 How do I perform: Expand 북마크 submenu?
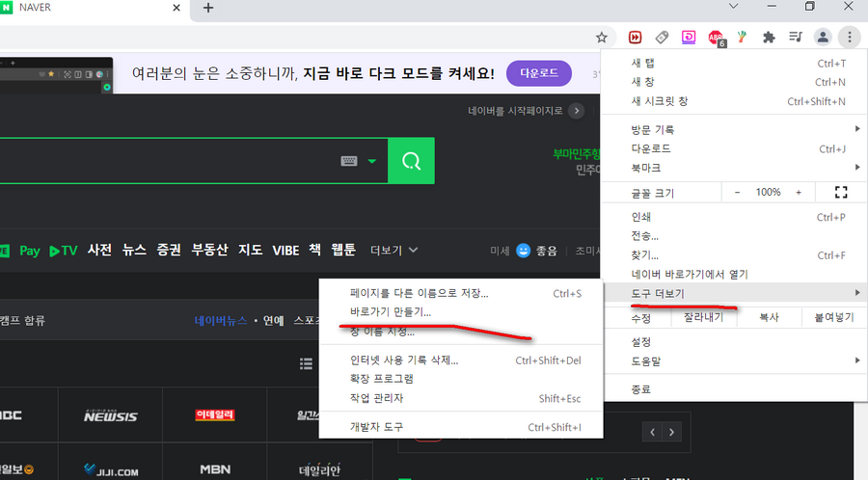coord(734,168)
